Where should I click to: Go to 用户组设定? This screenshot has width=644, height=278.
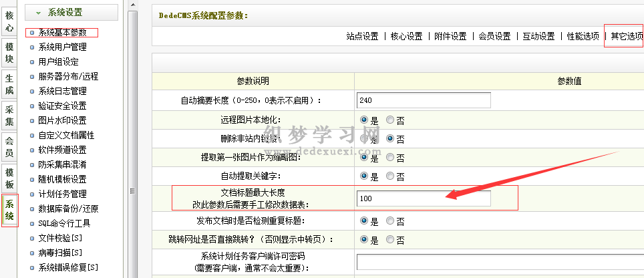point(58,62)
